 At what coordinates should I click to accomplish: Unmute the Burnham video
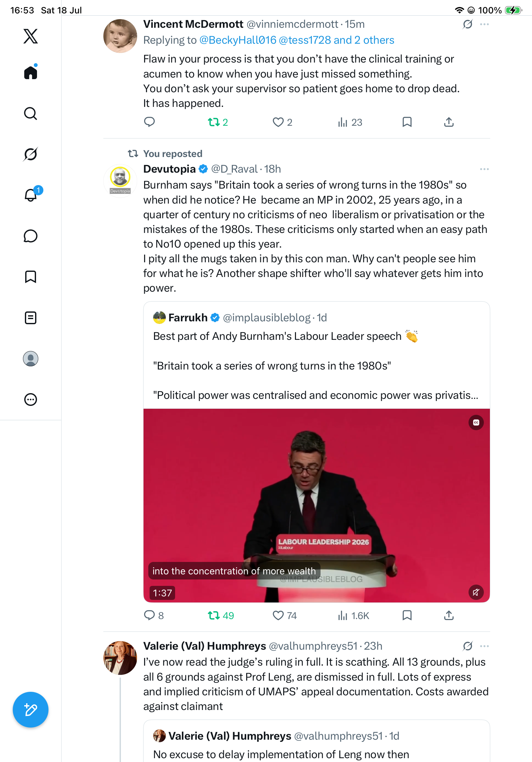[x=476, y=593]
